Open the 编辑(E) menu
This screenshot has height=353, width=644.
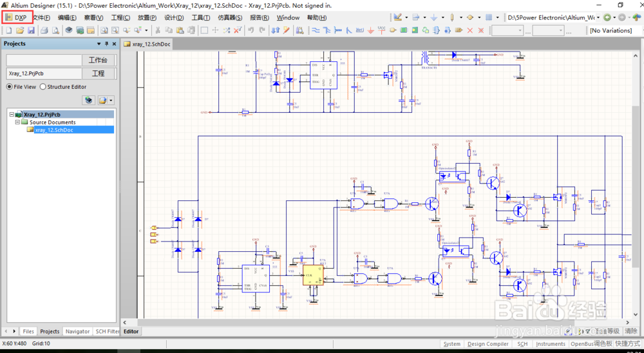pyautogui.click(x=68, y=17)
